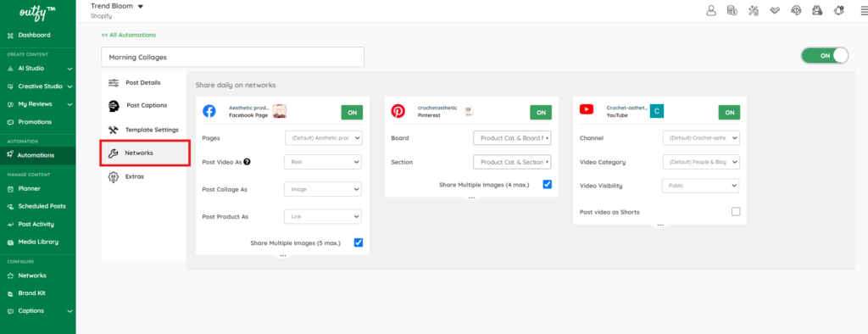This screenshot has width=868, height=334.
Task: Expand YouTube card more options ellipsis
Action: [x=659, y=225]
